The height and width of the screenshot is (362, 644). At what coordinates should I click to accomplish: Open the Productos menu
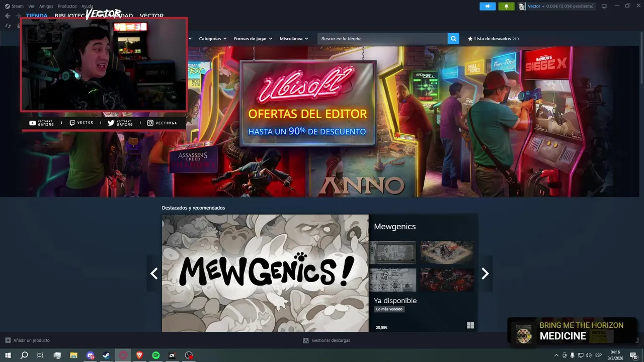point(67,6)
